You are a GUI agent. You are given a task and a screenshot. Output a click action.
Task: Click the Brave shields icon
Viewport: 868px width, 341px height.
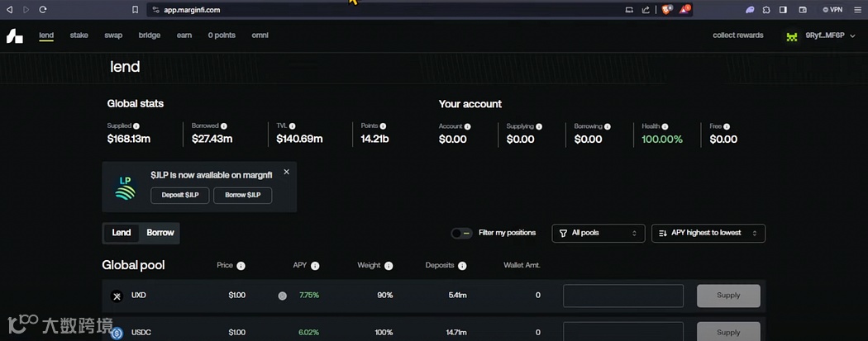click(666, 9)
